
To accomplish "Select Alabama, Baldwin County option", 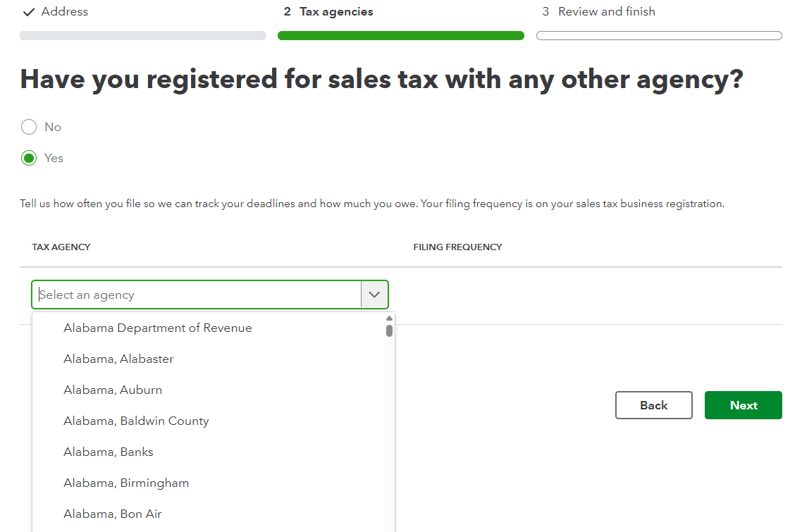I will [x=136, y=421].
